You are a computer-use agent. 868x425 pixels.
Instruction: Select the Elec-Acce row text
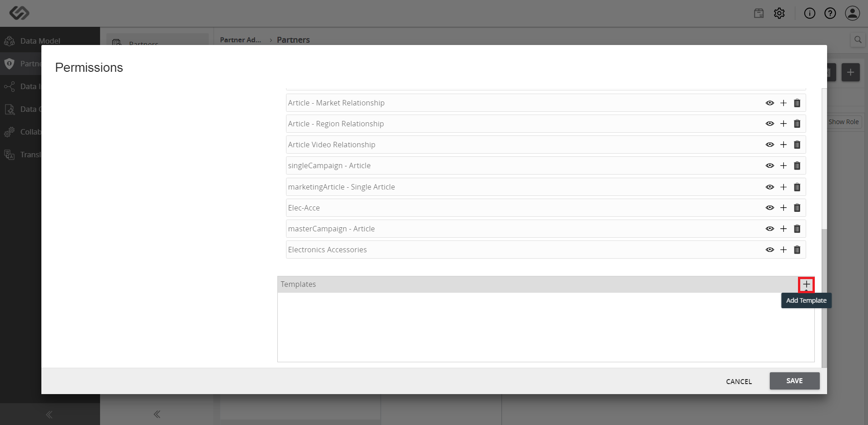click(x=304, y=208)
